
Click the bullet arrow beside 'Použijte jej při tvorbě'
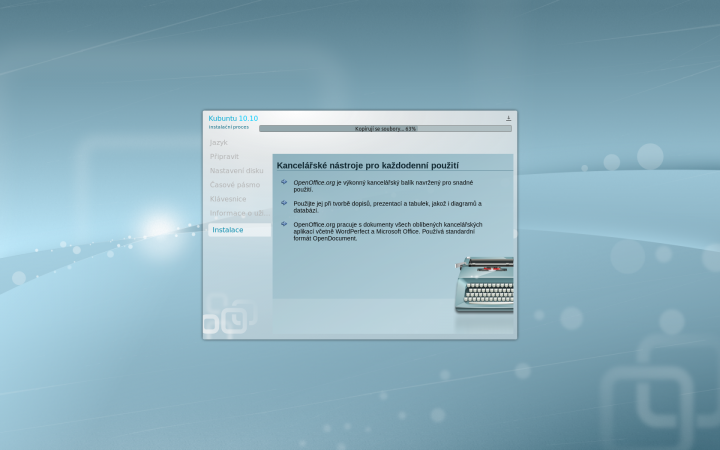coord(284,202)
